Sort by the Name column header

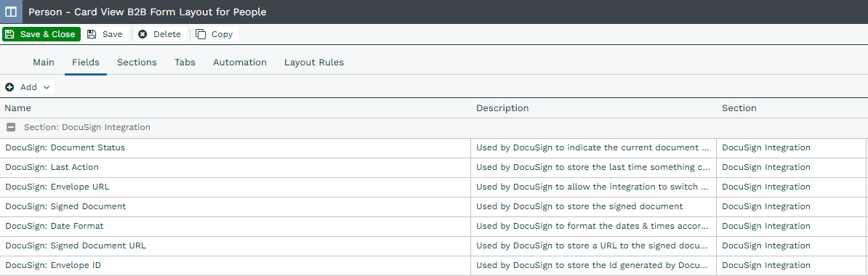pyautogui.click(x=17, y=107)
